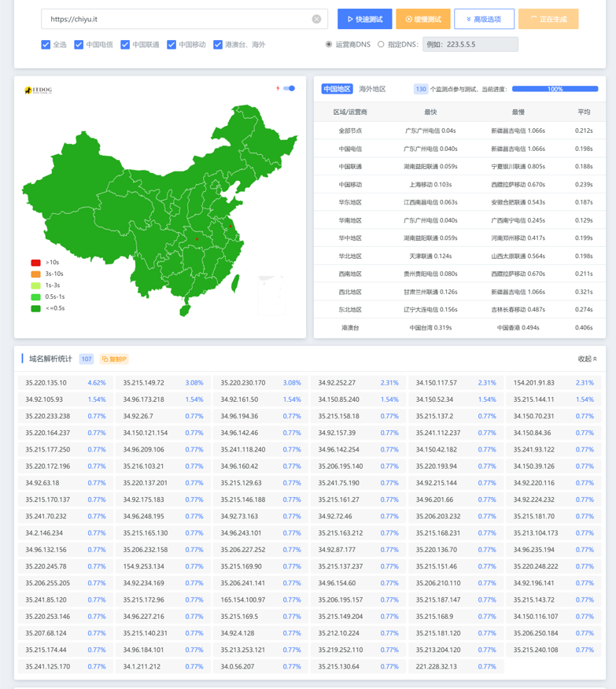Sort by the 最慢 column header
The image size is (616, 689).
click(x=518, y=112)
